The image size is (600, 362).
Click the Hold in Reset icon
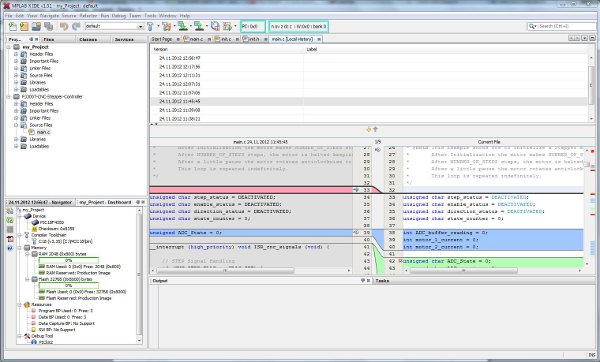click(x=215, y=26)
